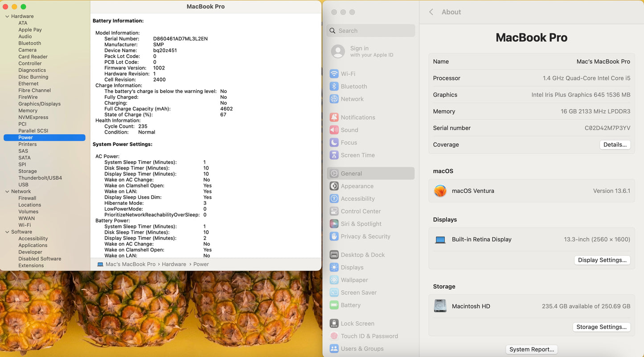This screenshot has height=357, width=644.
Task: Click the Siri & Spotlight icon
Action: point(334,224)
